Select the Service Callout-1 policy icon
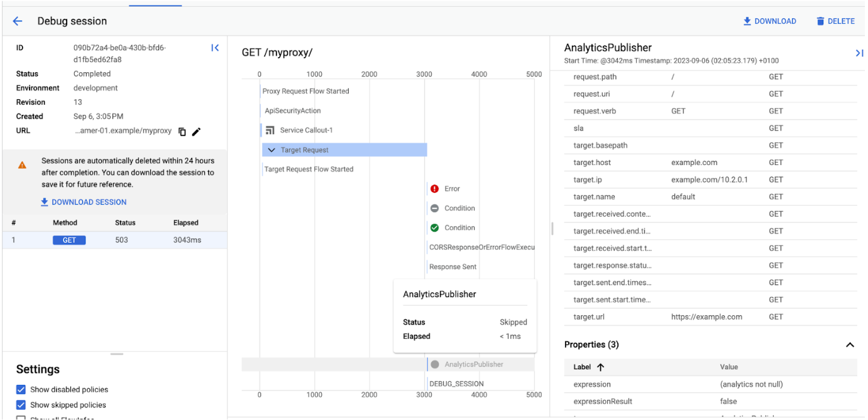Image resolution: width=868 pixels, height=420 pixels. (x=270, y=131)
